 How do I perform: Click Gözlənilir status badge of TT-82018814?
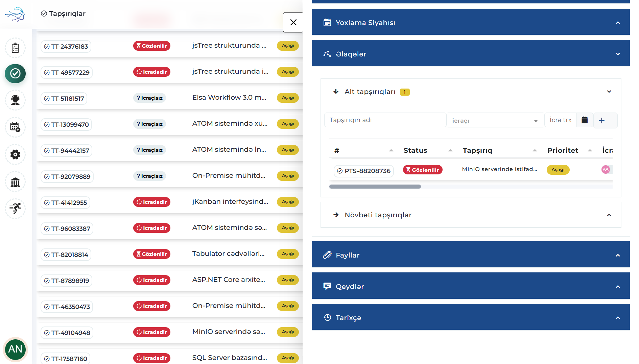tap(151, 254)
